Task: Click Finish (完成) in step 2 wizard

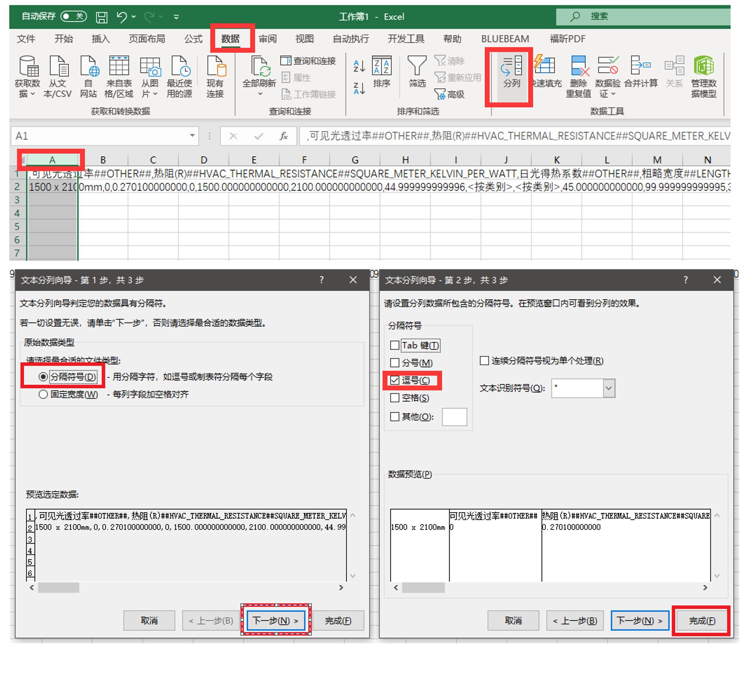Action: pos(701,621)
